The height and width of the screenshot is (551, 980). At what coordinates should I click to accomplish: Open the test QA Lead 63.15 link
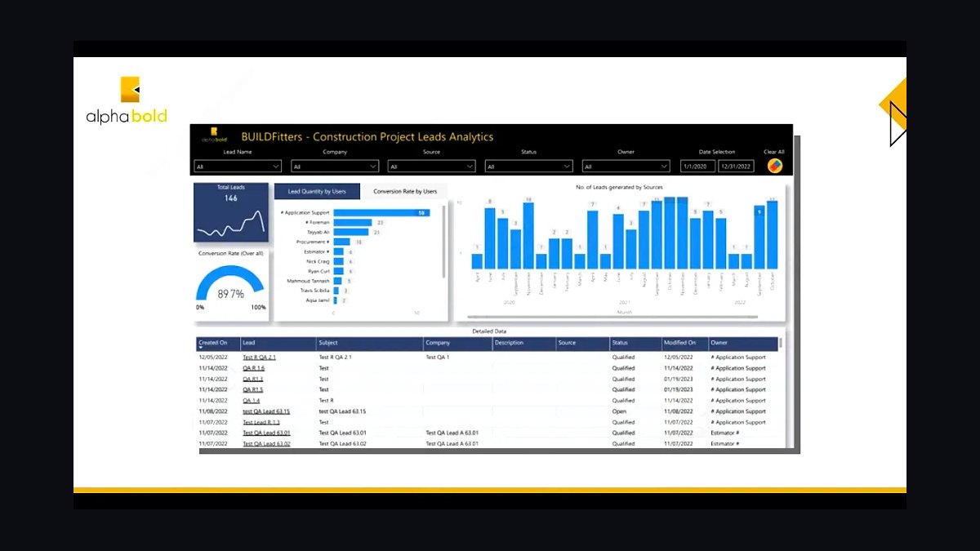pos(266,411)
